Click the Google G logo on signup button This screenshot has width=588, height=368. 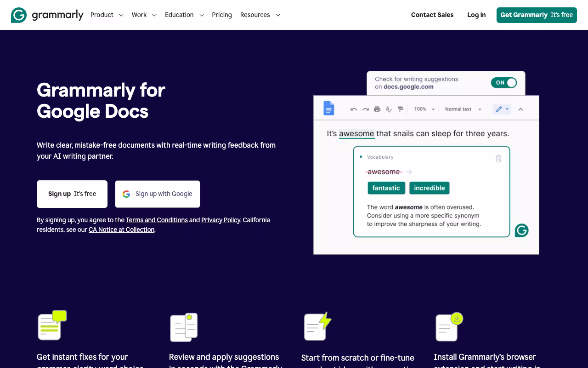(x=126, y=194)
